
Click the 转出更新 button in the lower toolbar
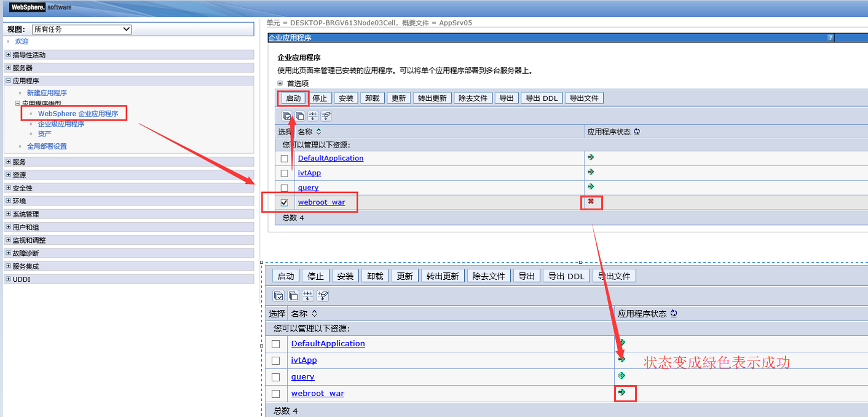443,276
